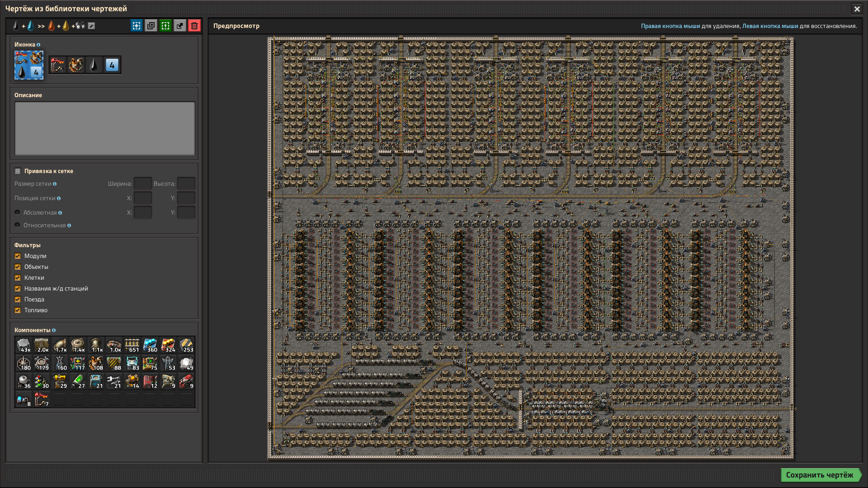The width and height of the screenshot is (868, 488).
Task: Click the Ширина input field
Action: pyautogui.click(x=143, y=184)
